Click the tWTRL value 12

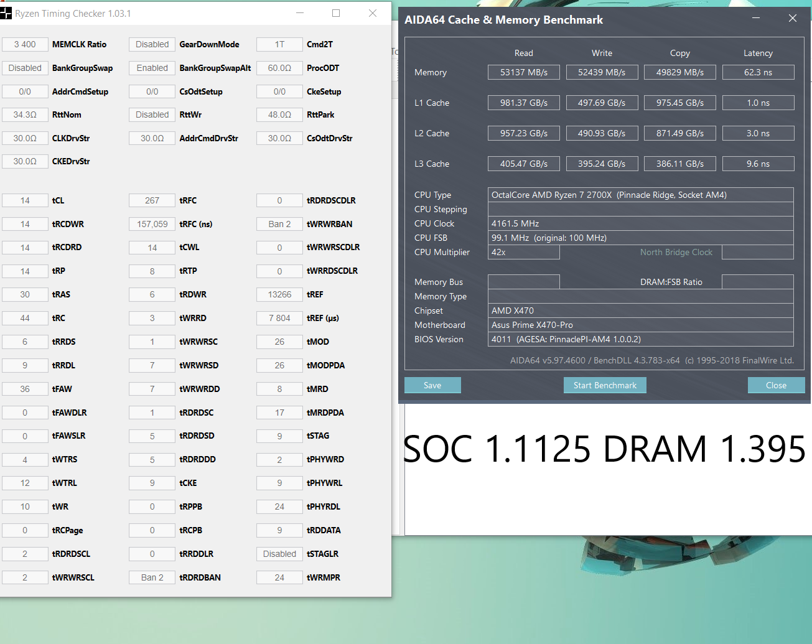coord(25,483)
